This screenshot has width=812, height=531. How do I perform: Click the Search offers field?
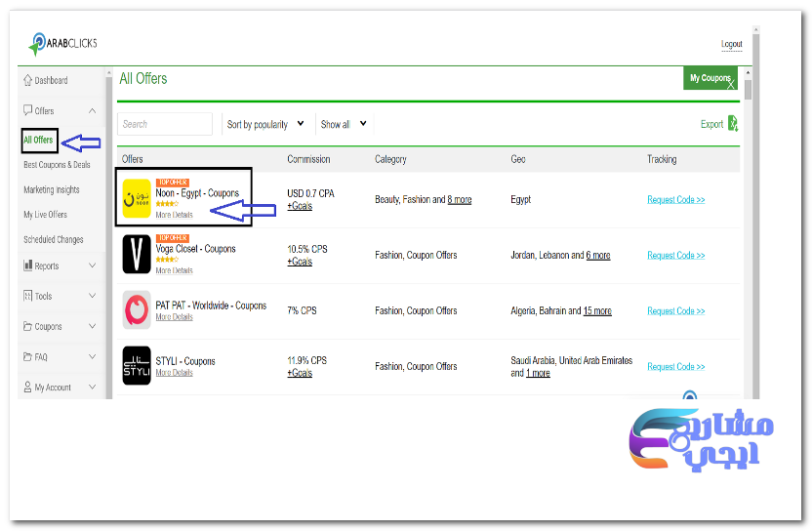[x=165, y=124]
